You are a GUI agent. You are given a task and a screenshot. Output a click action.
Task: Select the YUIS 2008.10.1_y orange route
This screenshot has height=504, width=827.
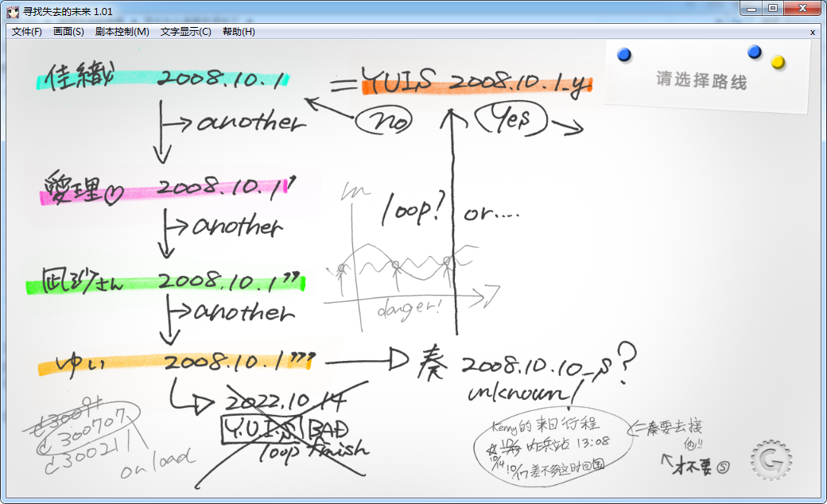477,82
